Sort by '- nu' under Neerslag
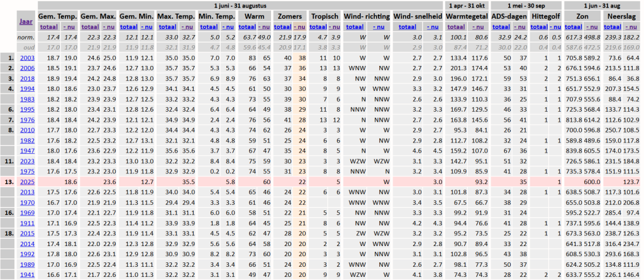The image size is (644, 280). 631,27
